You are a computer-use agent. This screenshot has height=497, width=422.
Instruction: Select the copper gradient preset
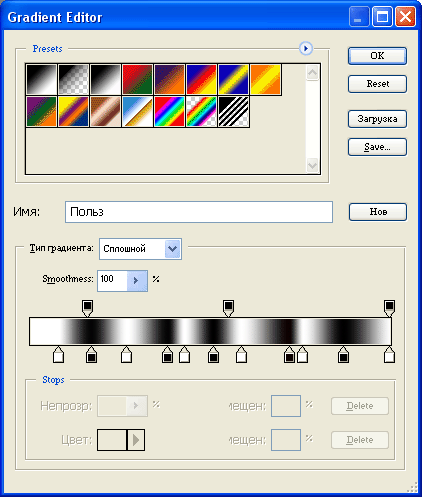(105, 111)
